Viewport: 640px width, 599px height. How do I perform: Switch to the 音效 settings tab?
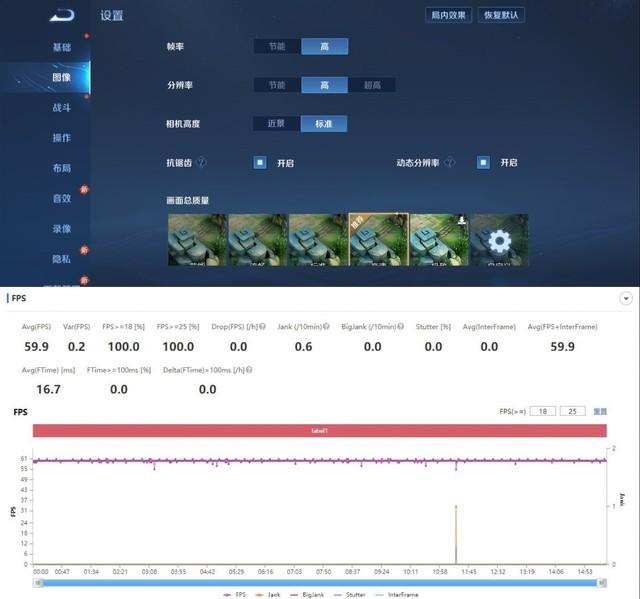pos(62,198)
